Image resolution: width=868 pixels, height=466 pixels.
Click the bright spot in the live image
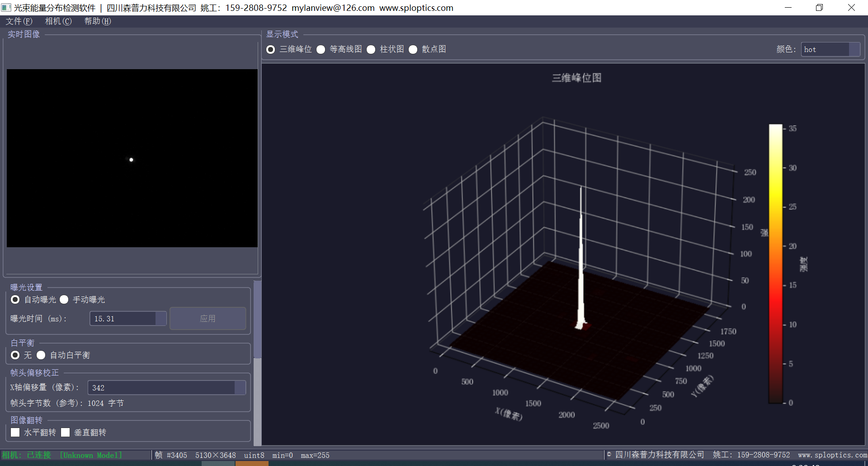point(131,160)
